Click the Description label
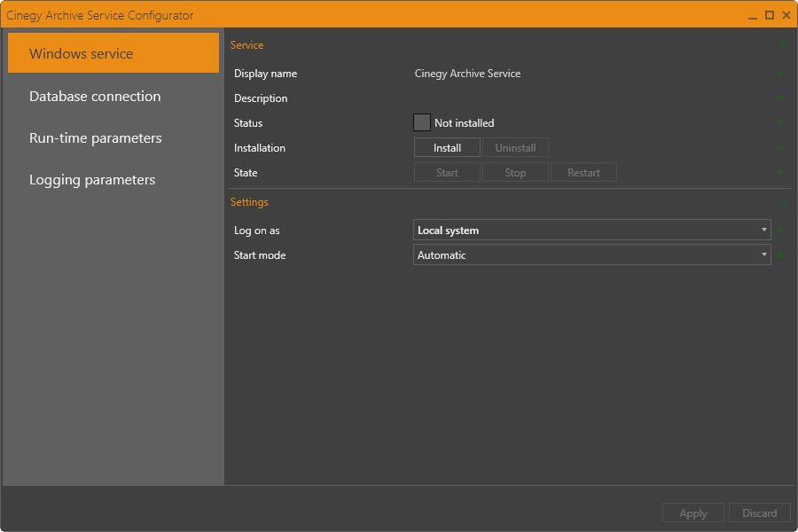Viewport: 798px width, 532px height. coord(261,98)
